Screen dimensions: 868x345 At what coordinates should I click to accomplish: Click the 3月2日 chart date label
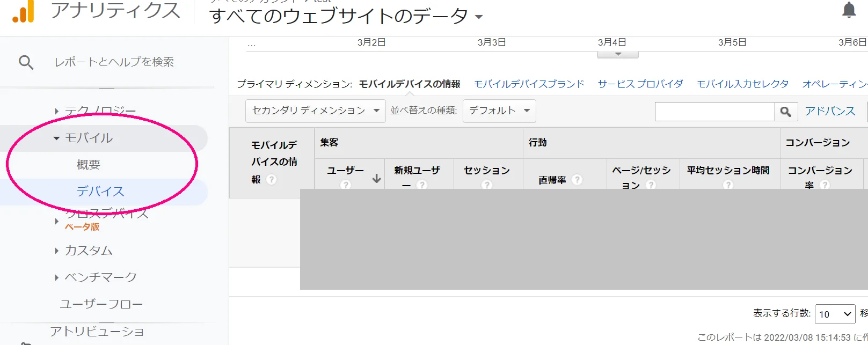coord(371,42)
